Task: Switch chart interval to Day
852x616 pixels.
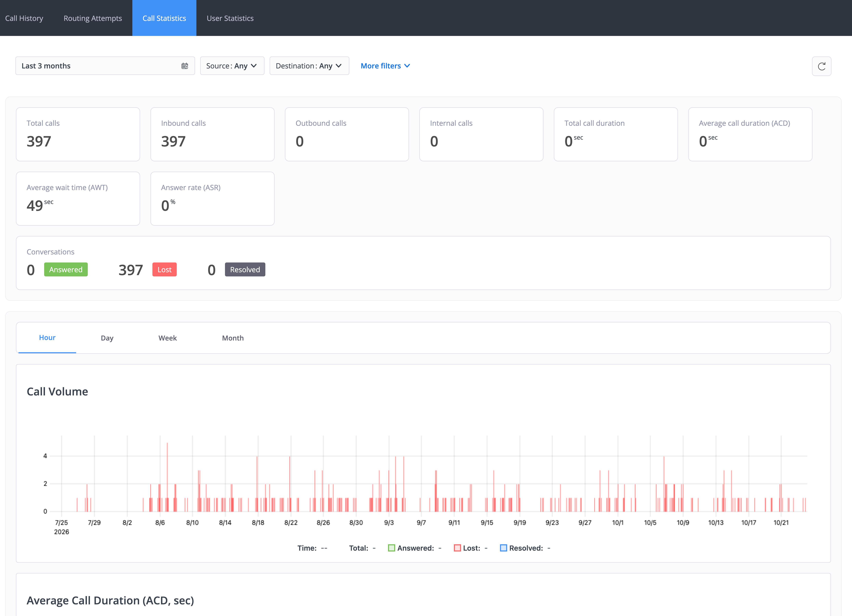Action: pyautogui.click(x=107, y=338)
